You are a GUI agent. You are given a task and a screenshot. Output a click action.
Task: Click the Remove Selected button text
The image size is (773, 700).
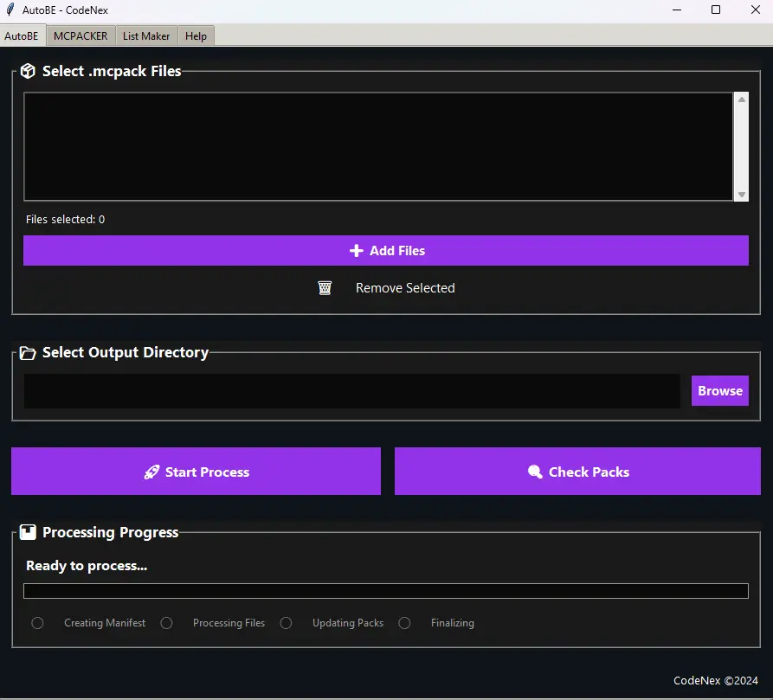click(x=404, y=288)
